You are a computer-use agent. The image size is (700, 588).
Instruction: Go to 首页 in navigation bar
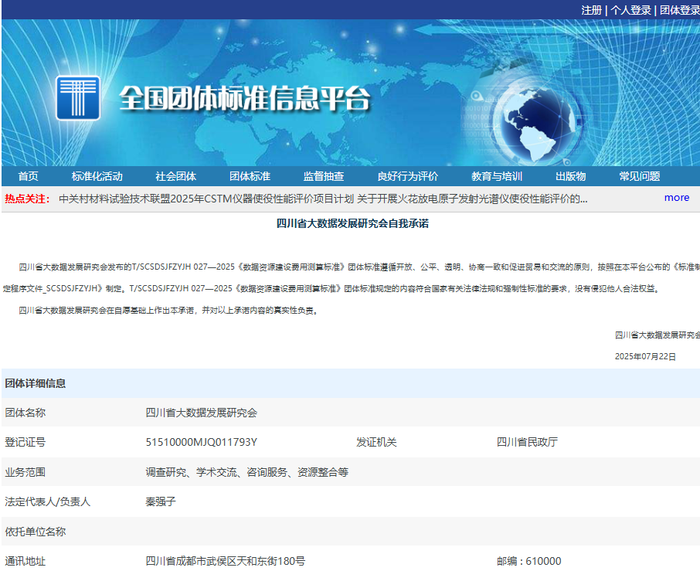[x=28, y=176]
